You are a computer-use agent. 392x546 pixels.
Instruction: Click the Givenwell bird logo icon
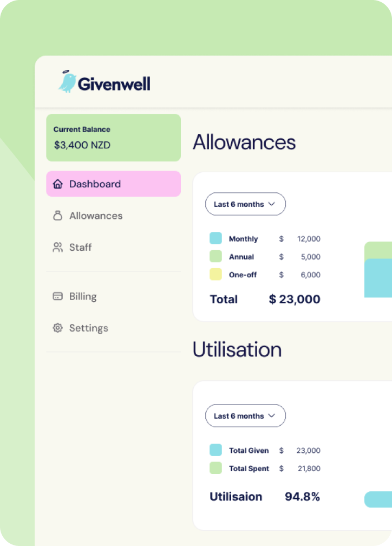coord(67,82)
